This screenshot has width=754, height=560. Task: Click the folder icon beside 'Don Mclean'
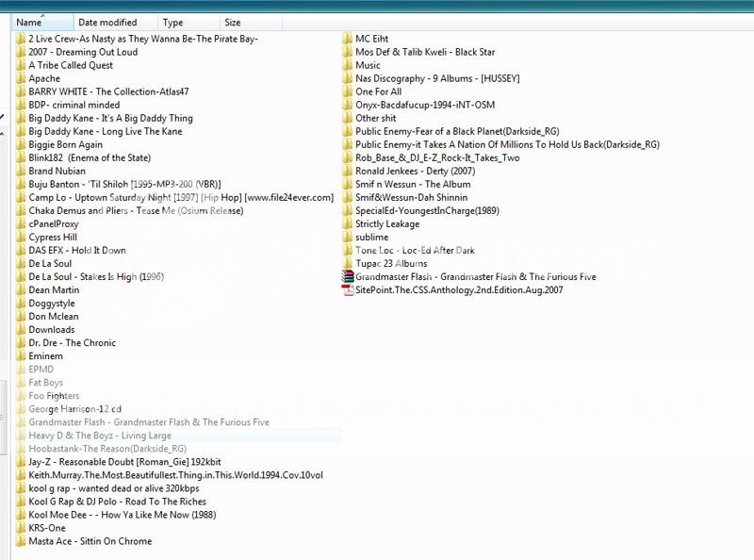pos(20,317)
